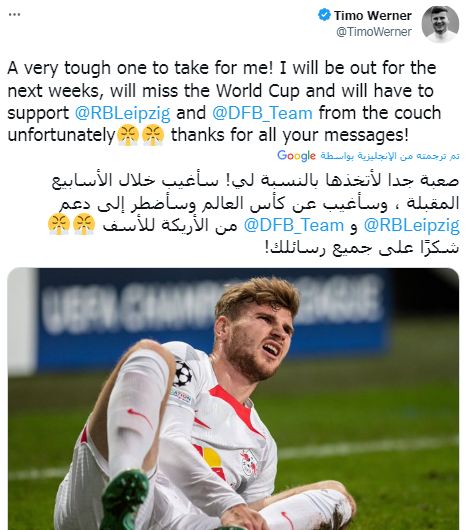Click the blue verified badge

324,15
